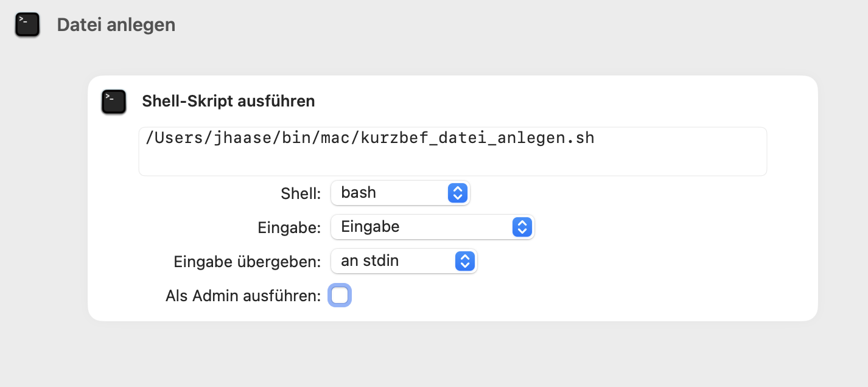The height and width of the screenshot is (387, 868).
Task: Enable the Als Admin ausführen checkbox
Action: coord(340,296)
